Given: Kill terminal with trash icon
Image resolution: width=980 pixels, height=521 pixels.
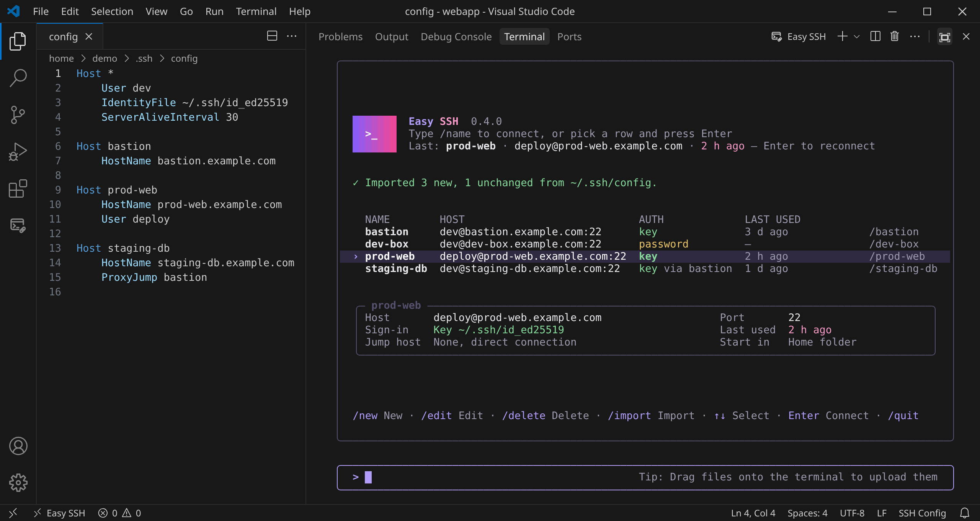Looking at the screenshot, I should (x=895, y=36).
